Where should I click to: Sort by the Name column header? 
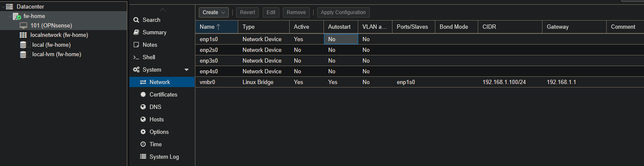(216, 27)
